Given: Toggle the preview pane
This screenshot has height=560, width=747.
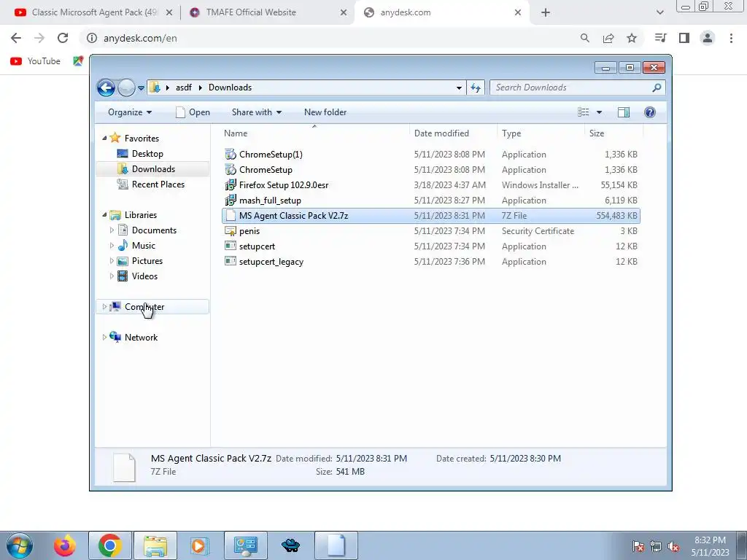Looking at the screenshot, I should 623,112.
